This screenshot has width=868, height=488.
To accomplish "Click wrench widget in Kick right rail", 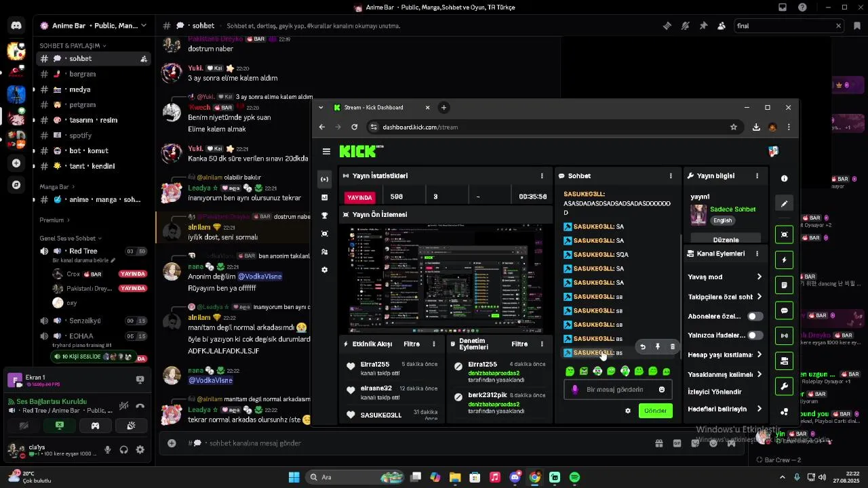I will click(x=784, y=386).
